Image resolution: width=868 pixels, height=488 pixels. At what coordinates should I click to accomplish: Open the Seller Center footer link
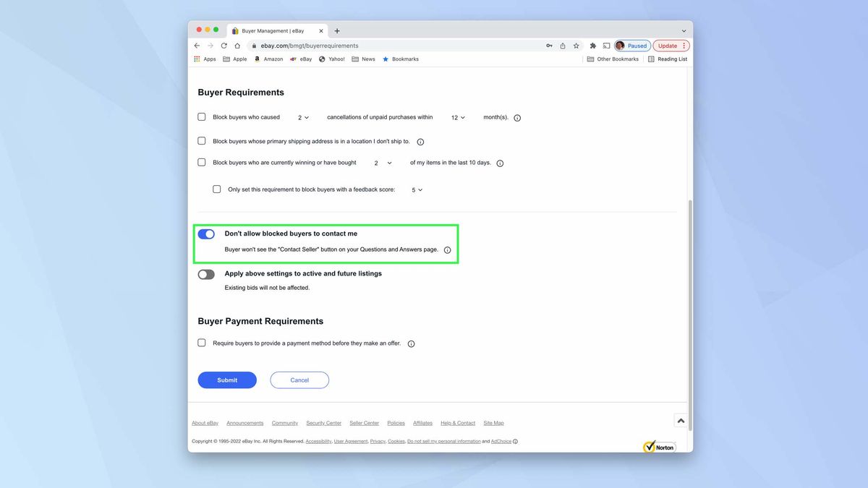[x=364, y=423]
